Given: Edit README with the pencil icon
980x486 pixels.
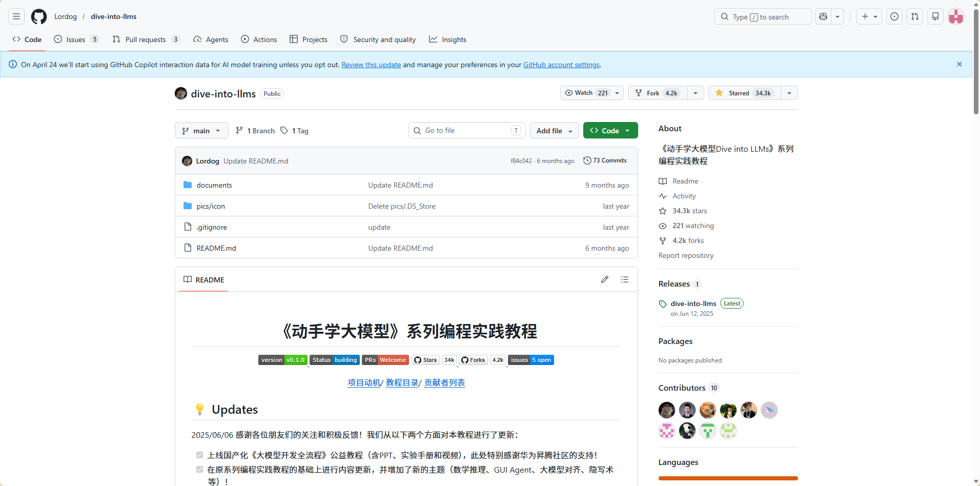Looking at the screenshot, I should [x=605, y=279].
